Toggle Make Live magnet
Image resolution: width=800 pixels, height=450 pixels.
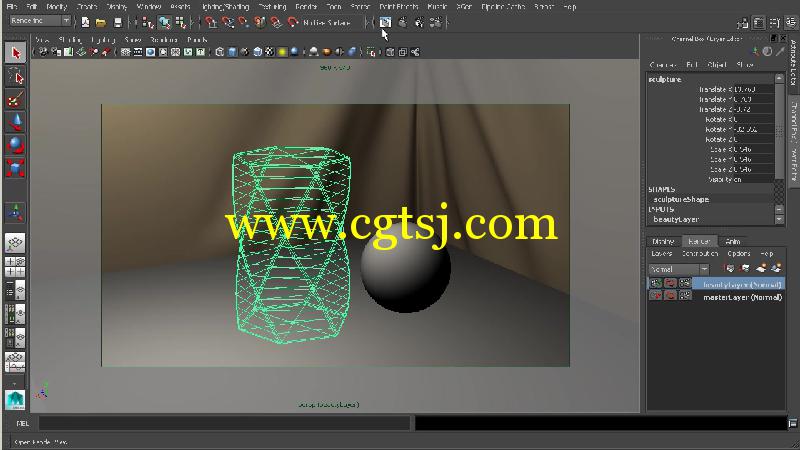click(293, 22)
